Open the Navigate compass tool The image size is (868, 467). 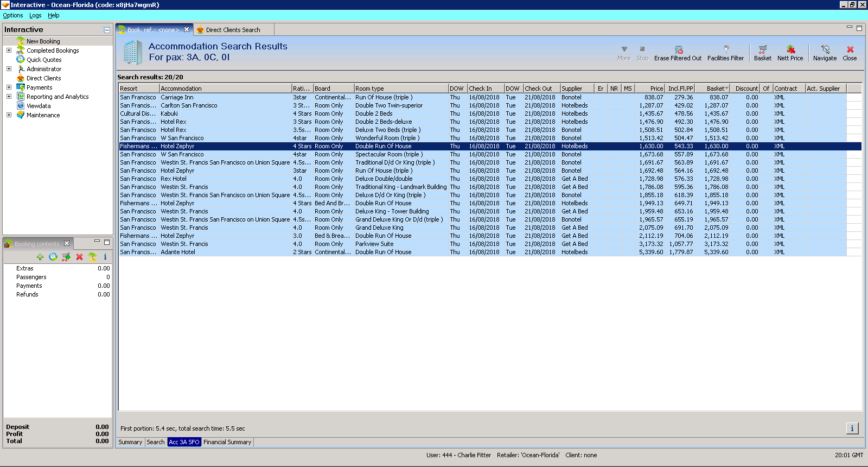tap(825, 53)
